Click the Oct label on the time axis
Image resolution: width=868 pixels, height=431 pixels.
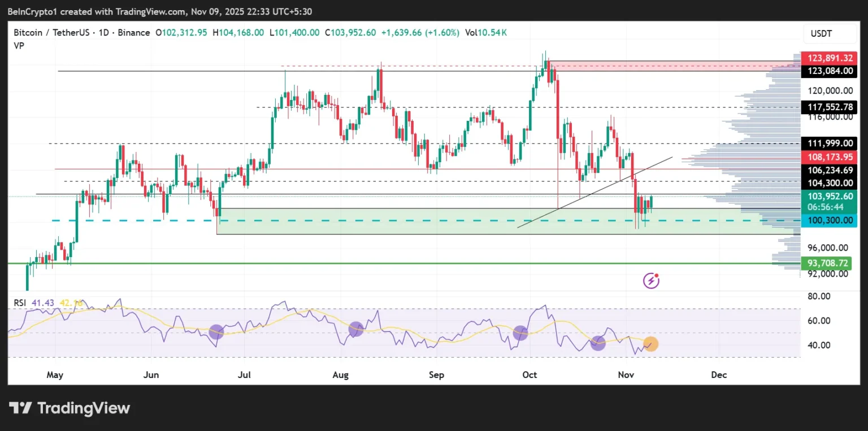[530, 375]
